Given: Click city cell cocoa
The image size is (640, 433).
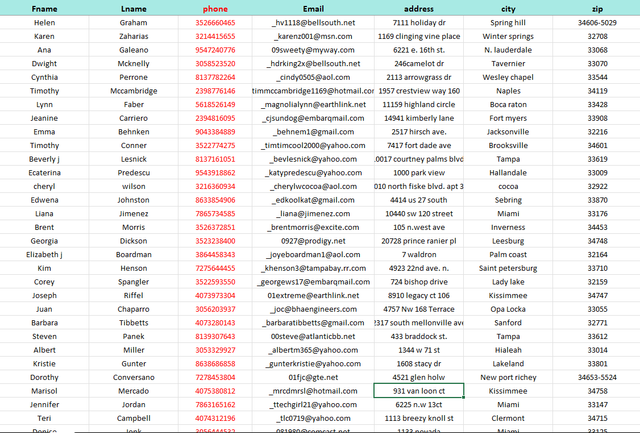Looking at the screenshot, I should coord(508,186).
